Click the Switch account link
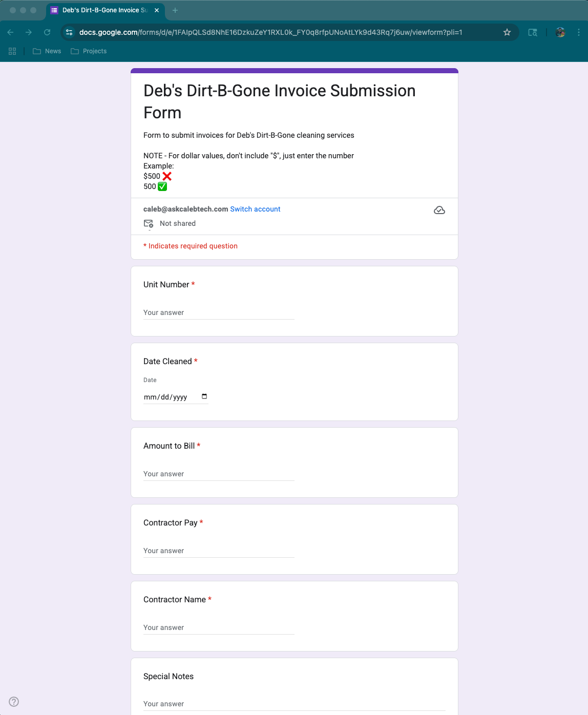 (x=255, y=209)
